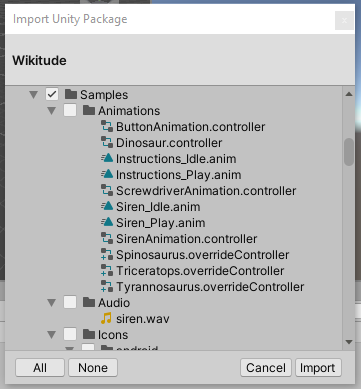Check the Audio folder checkbox
Viewport: 361px width, 389px height.
[x=70, y=302]
